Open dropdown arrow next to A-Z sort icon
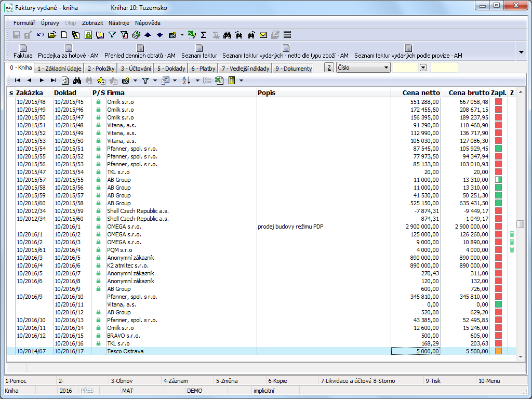This screenshot has width=532, height=399. point(197,81)
